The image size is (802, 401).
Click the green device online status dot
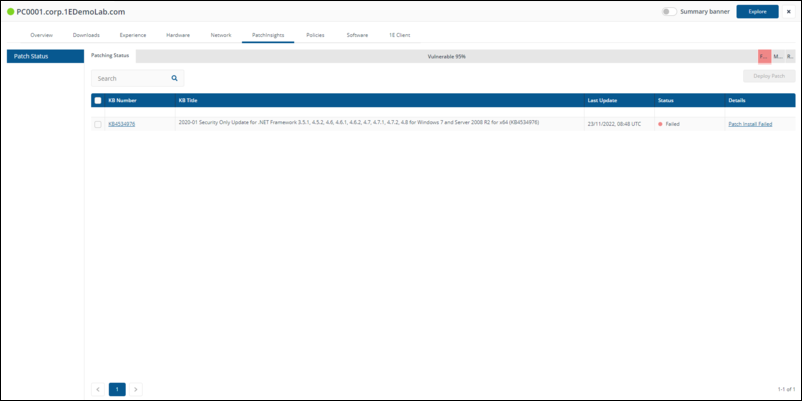pos(11,11)
